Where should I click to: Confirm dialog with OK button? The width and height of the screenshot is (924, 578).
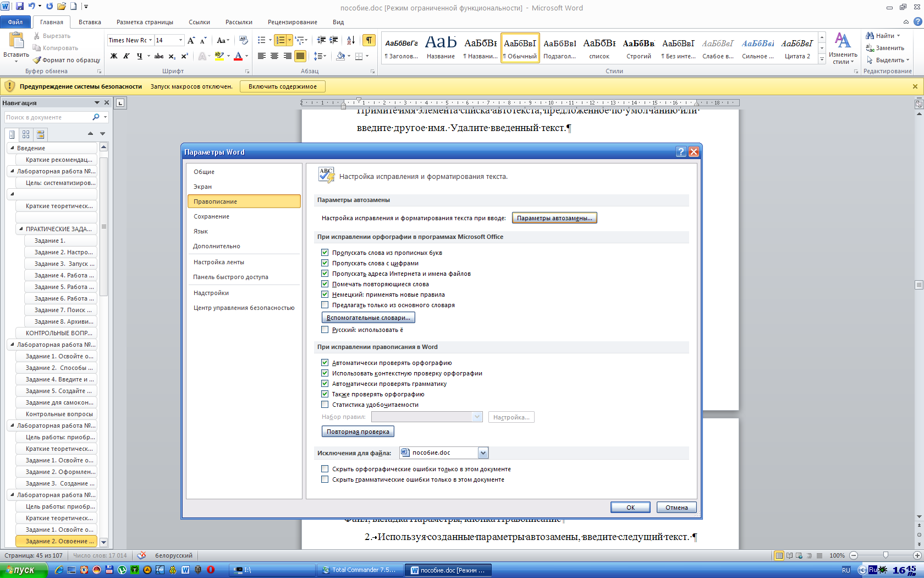630,508
